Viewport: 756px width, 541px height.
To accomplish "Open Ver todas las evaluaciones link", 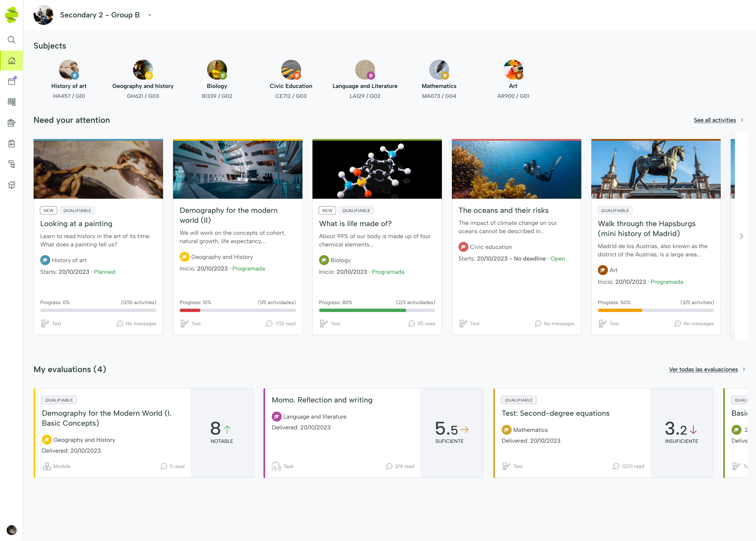I will [x=703, y=369].
